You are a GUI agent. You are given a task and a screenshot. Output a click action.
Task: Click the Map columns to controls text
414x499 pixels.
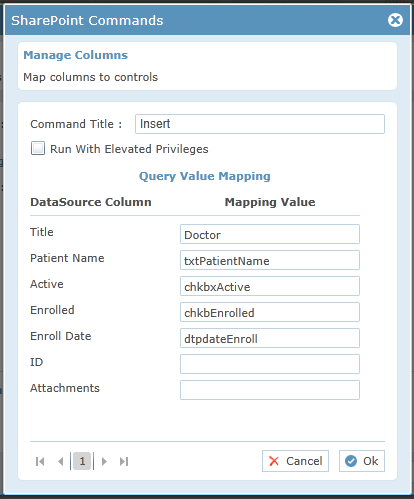(x=91, y=77)
